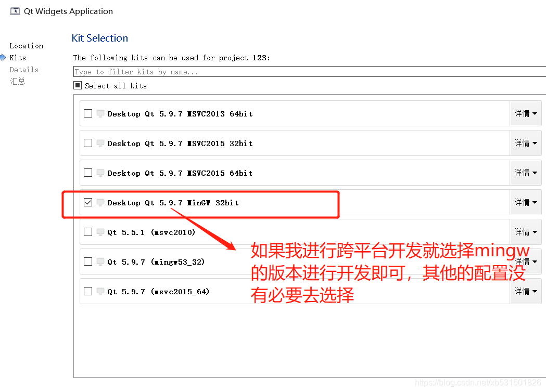This screenshot has width=546, height=392.
Task: Click the monitor icon beside MSVC2015 64bit kit
Action: [100, 173]
